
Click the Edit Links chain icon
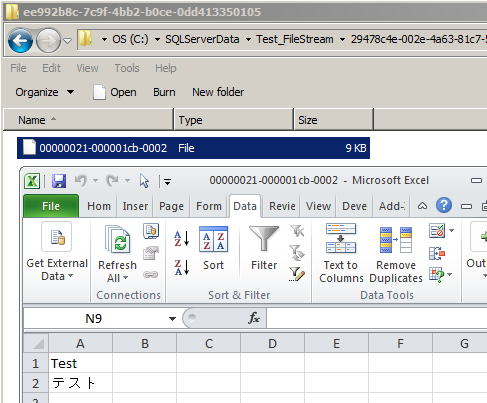tap(151, 275)
